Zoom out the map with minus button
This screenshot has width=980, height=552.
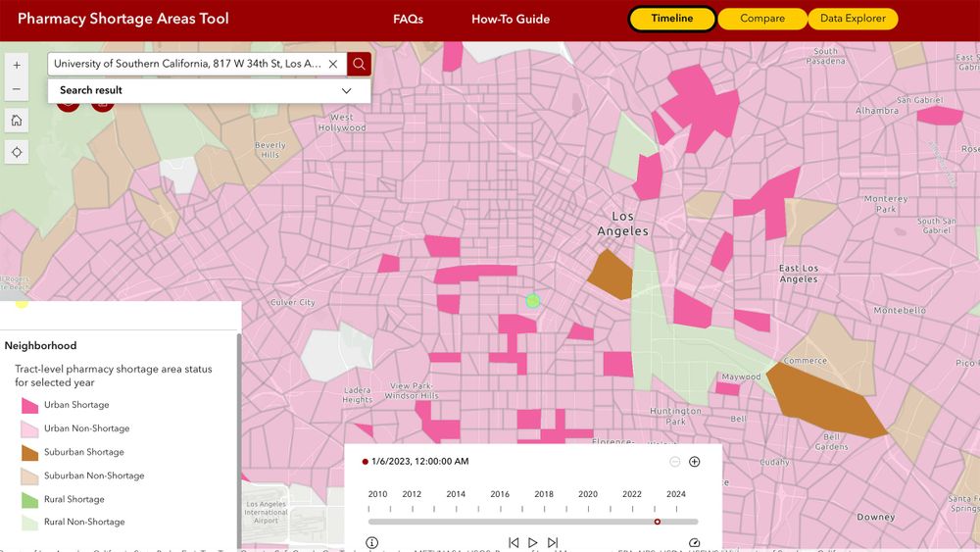[x=17, y=89]
